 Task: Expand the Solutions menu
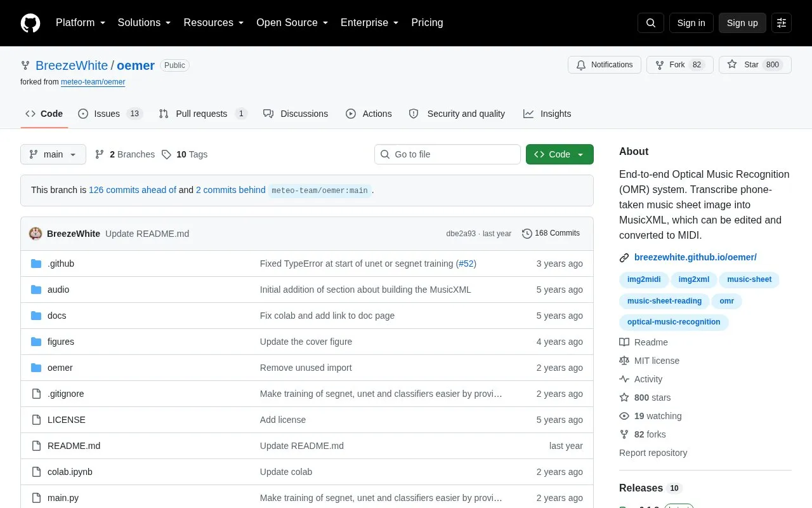145,23
